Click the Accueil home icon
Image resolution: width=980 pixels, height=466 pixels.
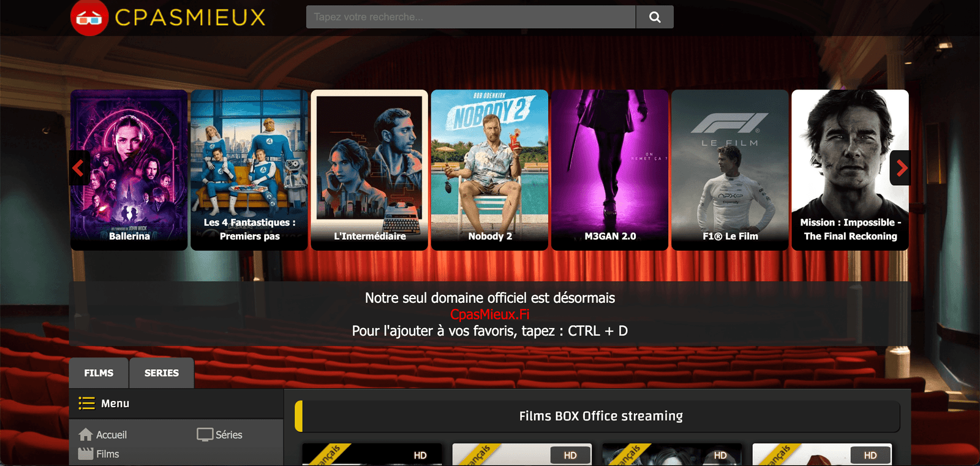[x=86, y=435]
